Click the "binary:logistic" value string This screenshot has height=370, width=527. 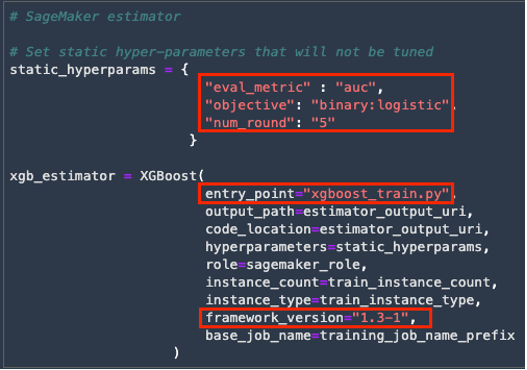click(380, 105)
